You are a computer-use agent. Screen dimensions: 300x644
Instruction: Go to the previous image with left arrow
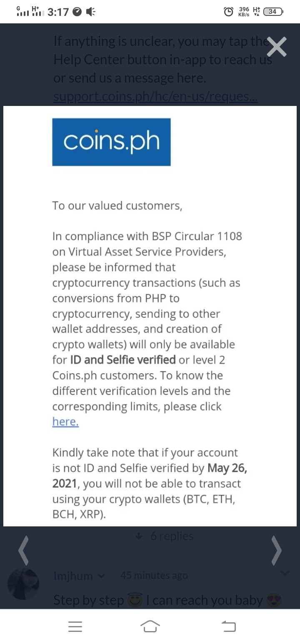(x=24, y=550)
